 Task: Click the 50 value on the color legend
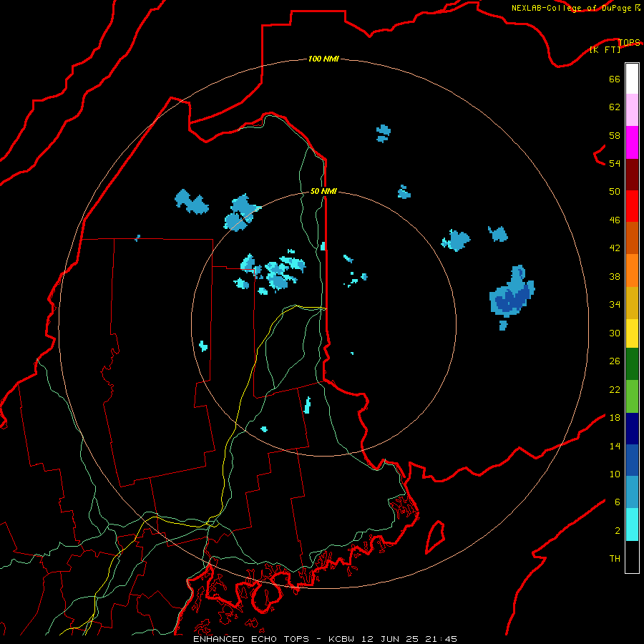tap(615, 192)
